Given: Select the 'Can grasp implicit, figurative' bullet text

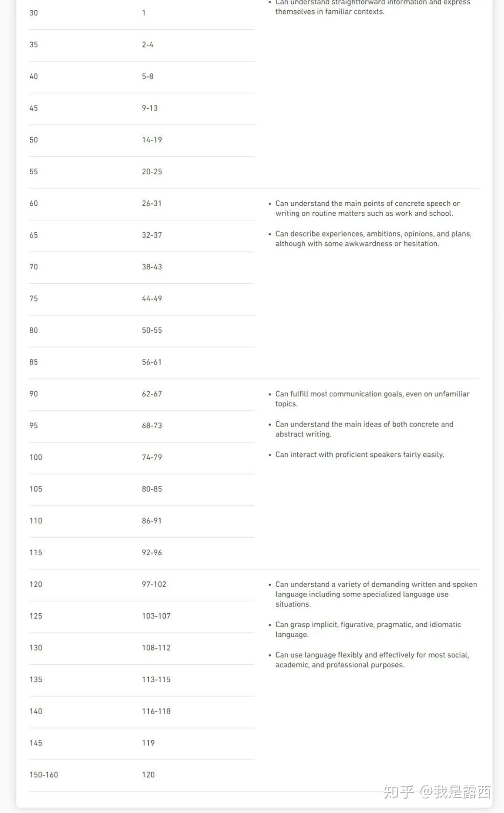Looking at the screenshot, I should [x=368, y=629].
